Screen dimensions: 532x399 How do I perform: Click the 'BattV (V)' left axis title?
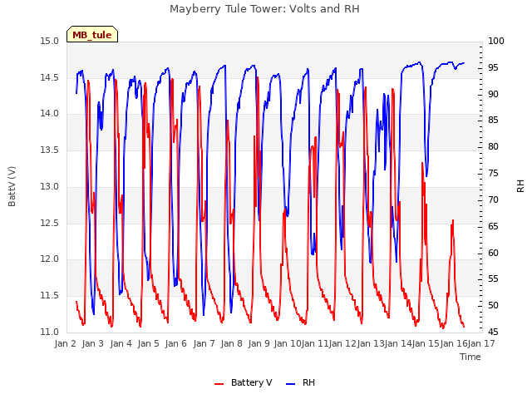coord(12,186)
